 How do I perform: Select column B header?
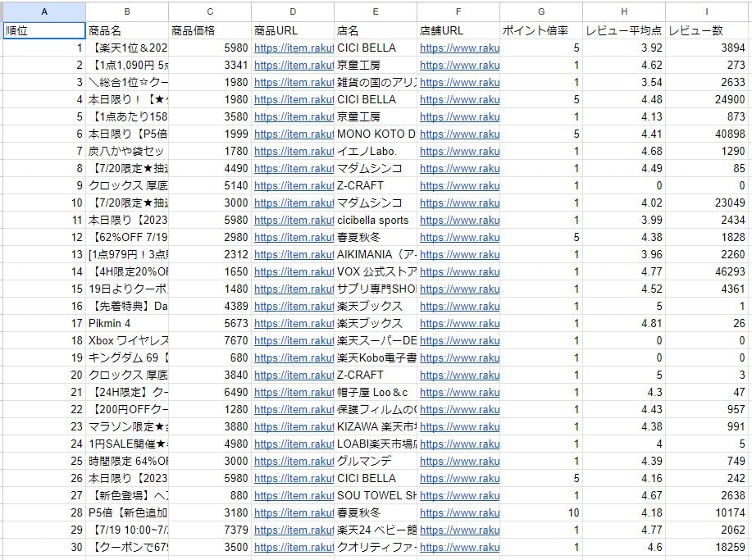(127, 11)
